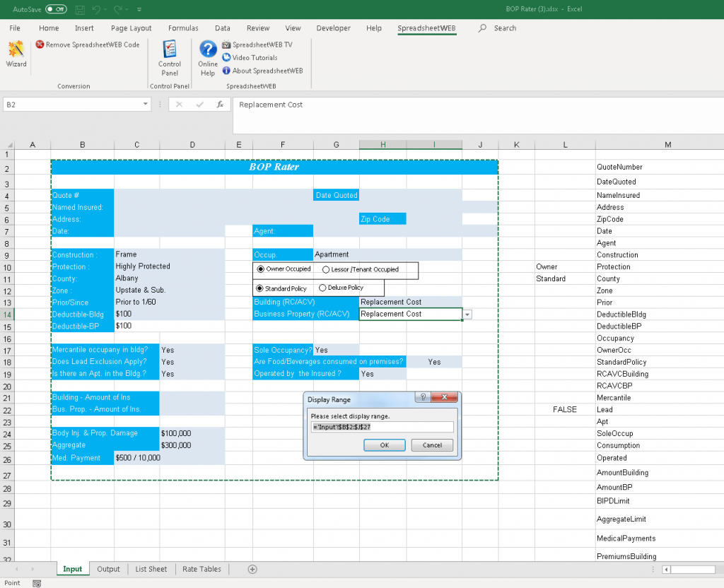This screenshot has height=588, width=724.
Task: Click the formula bar confirm checkmark
Action: pyautogui.click(x=199, y=105)
